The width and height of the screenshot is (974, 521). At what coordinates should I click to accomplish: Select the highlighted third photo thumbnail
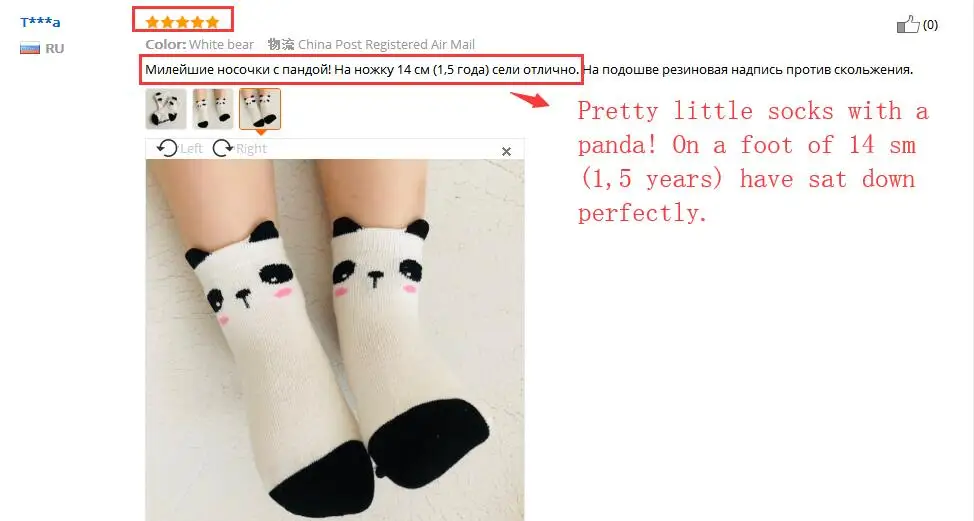point(260,109)
